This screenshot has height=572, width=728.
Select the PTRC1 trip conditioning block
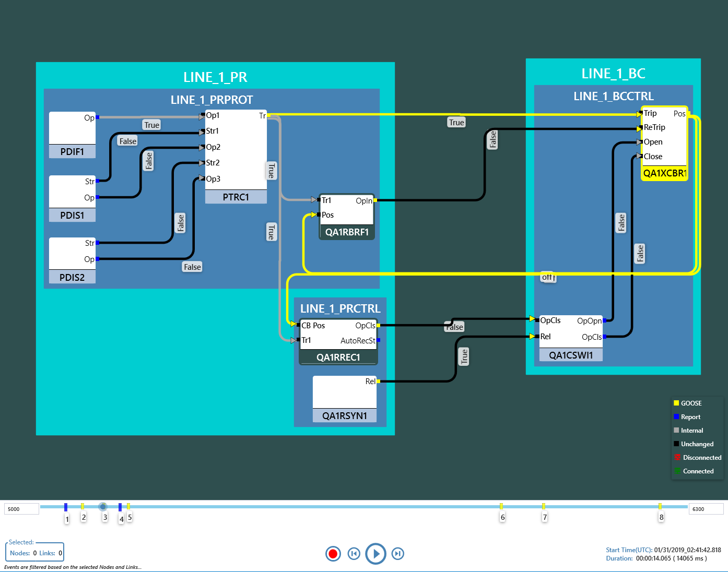click(x=235, y=157)
